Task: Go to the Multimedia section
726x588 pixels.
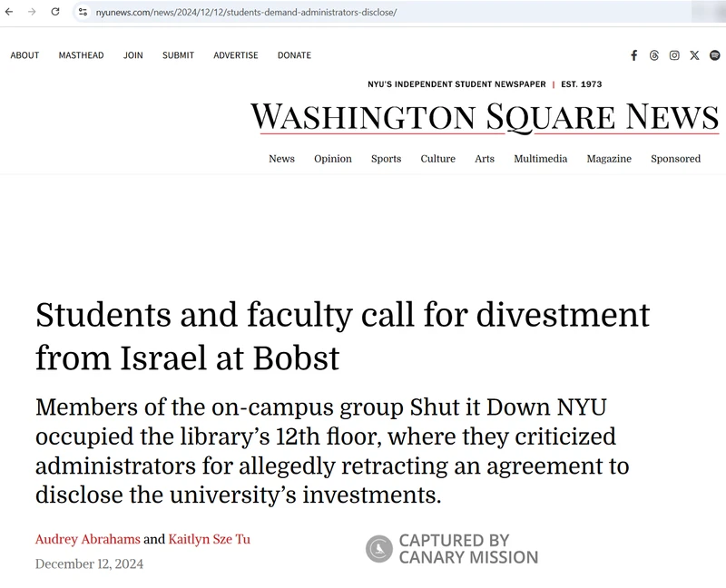Action: pos(540,159)
